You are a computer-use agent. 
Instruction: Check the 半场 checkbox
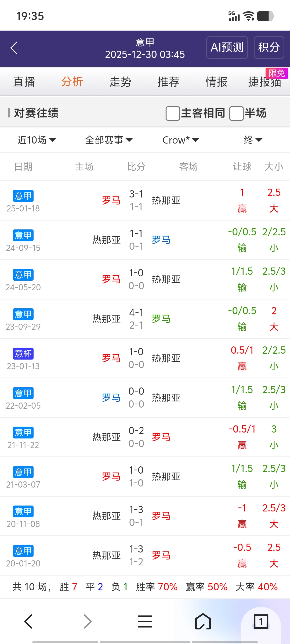pyautogui.click(x=236, y=113)
